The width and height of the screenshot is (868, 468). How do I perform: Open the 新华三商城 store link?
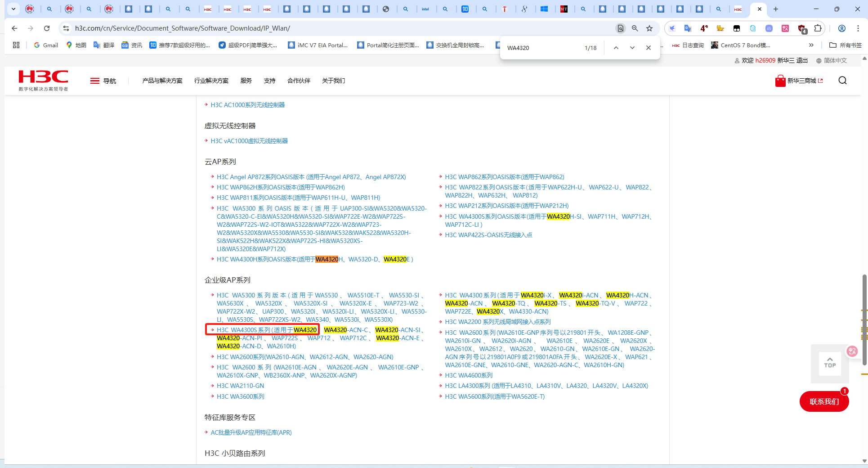[x=799, y=81]
